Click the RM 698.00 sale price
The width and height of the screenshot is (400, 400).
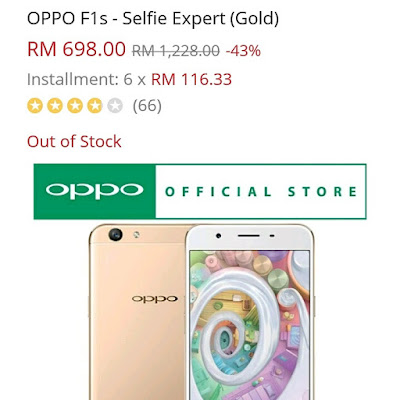pos(76,49)
